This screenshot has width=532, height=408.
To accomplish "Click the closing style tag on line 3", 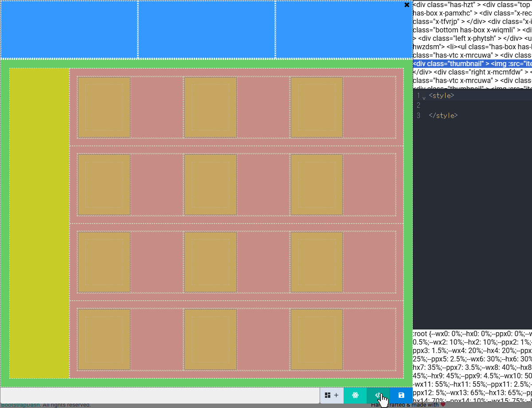I will click(443, 115).
